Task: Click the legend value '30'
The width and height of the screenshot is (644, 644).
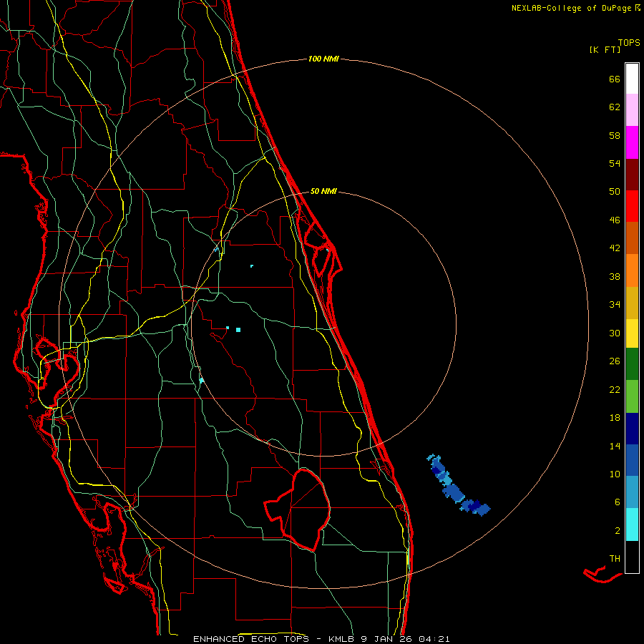Action: [x=615, y=333]
